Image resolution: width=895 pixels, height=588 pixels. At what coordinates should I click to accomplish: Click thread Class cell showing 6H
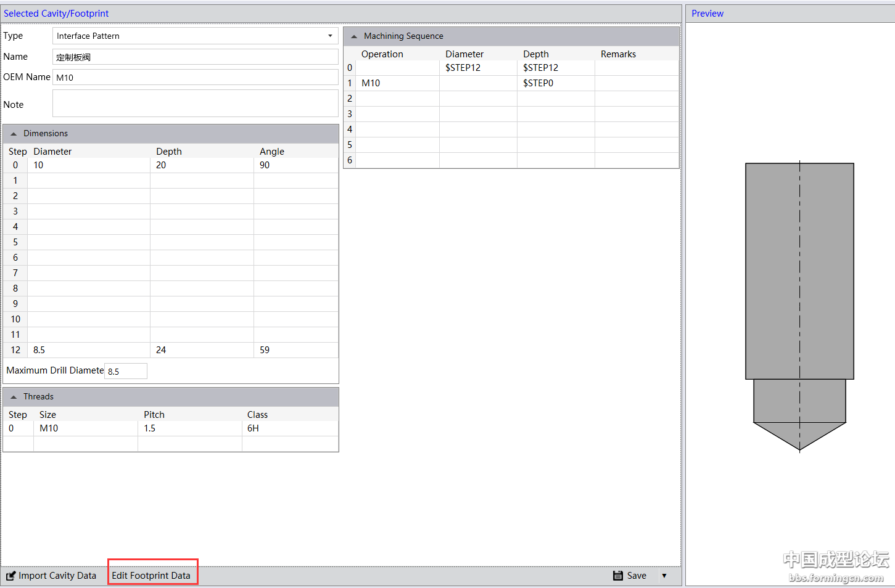click(x=290, y=428)
